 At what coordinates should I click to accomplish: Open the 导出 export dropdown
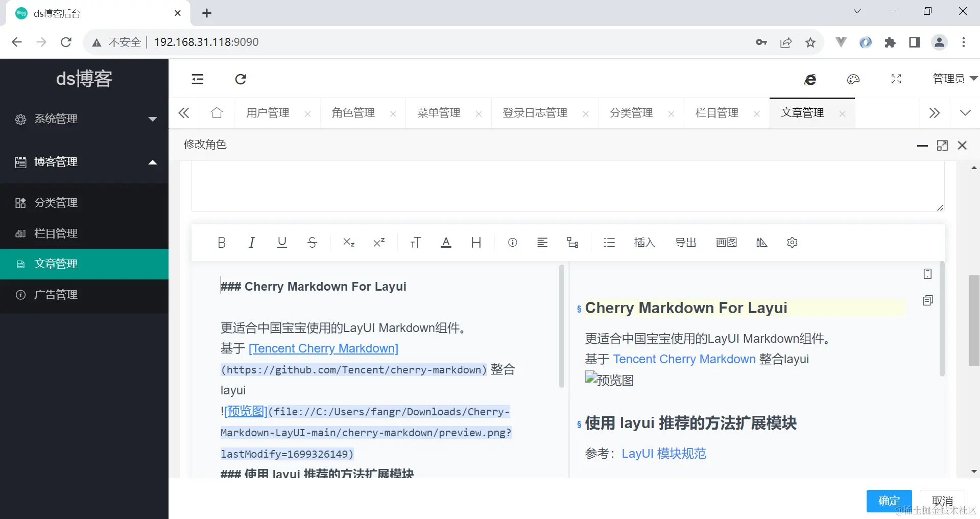click(x=685, y=243)
